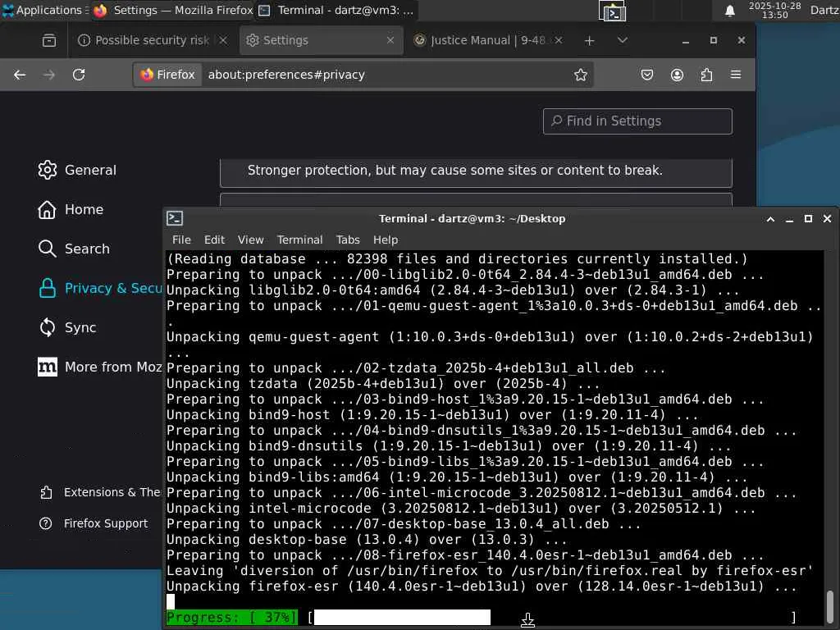Click the 'Unpacking intel-microcode' terminal line

[x=461, y=509]
